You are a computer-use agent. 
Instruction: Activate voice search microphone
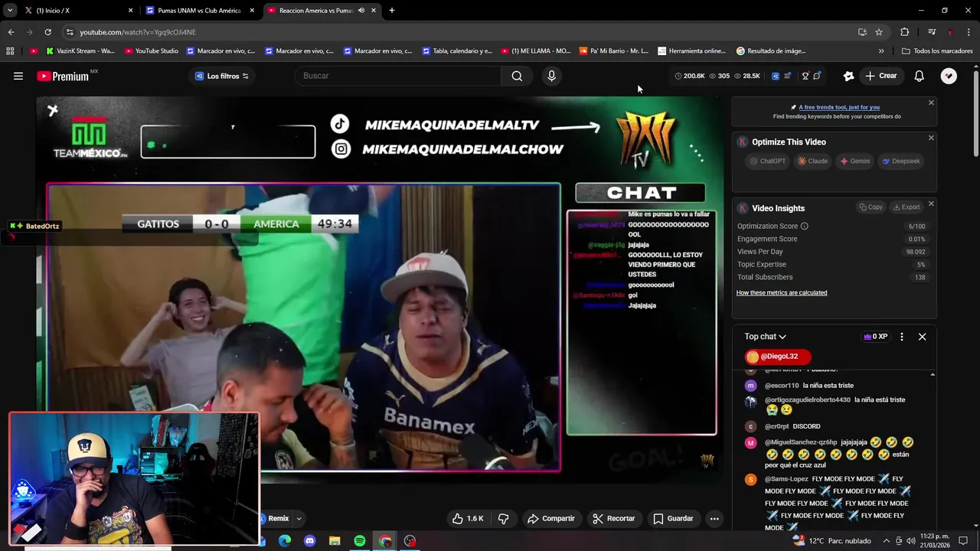[x=551, y=76]
